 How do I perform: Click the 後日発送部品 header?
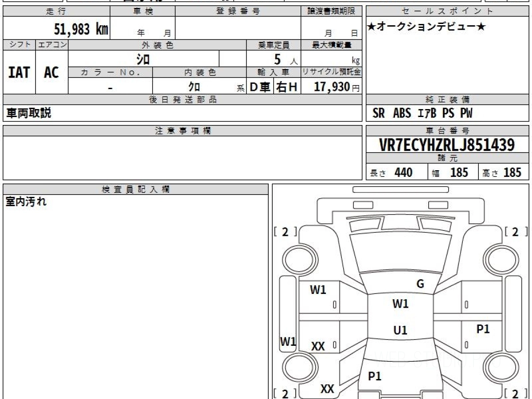[x=182, y=100]
